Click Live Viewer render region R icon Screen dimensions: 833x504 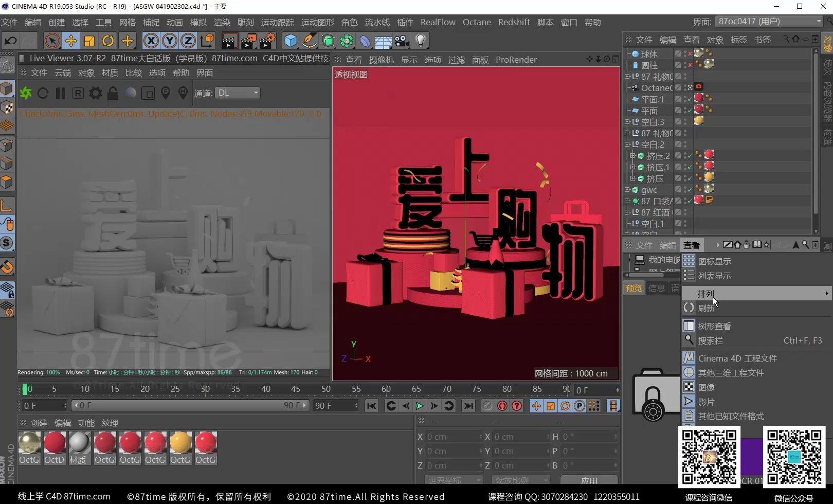(x=78, y=93)
